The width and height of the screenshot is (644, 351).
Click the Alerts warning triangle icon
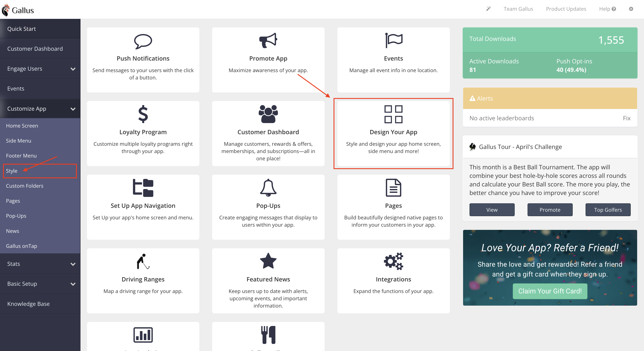472,98
